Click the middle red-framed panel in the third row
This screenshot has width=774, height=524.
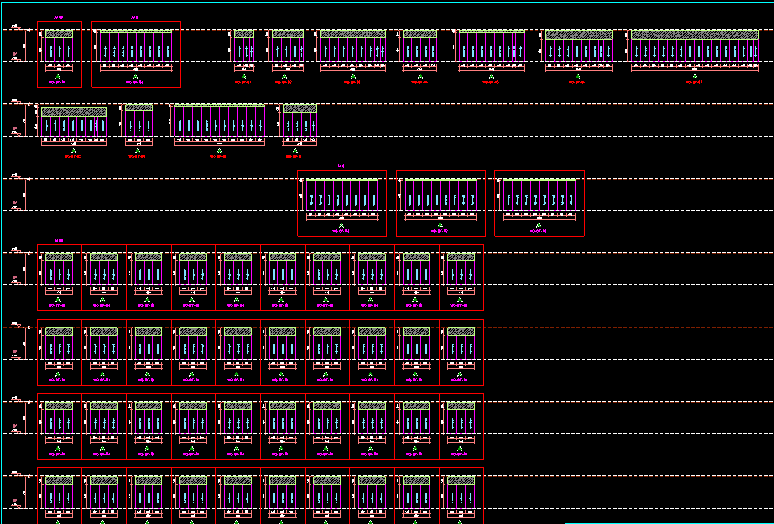[x=441, y=201]
